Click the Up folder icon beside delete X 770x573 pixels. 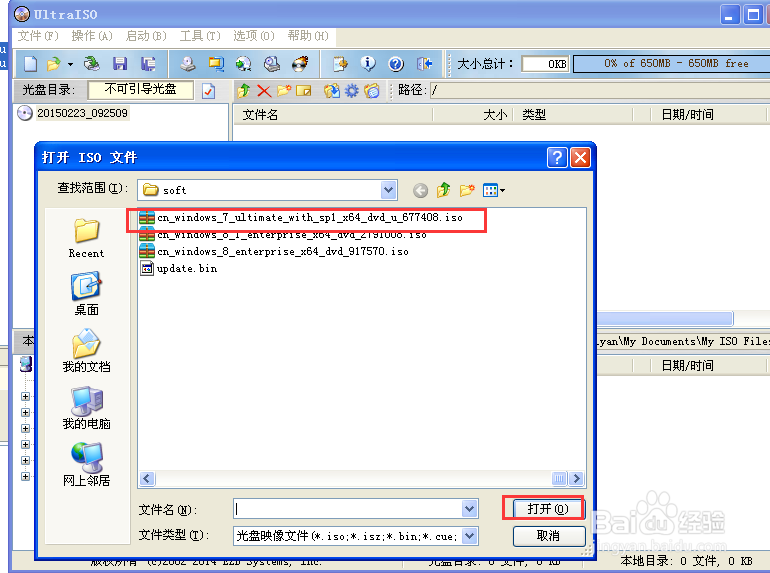244,91
